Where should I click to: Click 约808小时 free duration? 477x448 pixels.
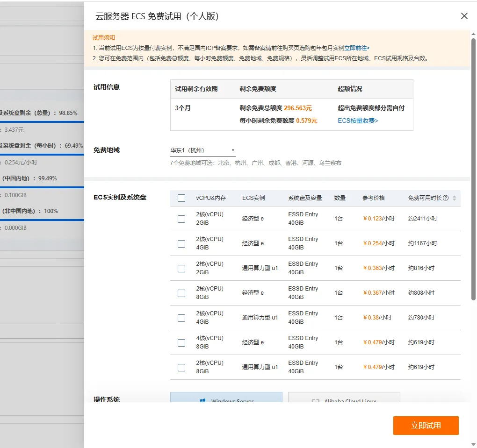coord(421,293)
